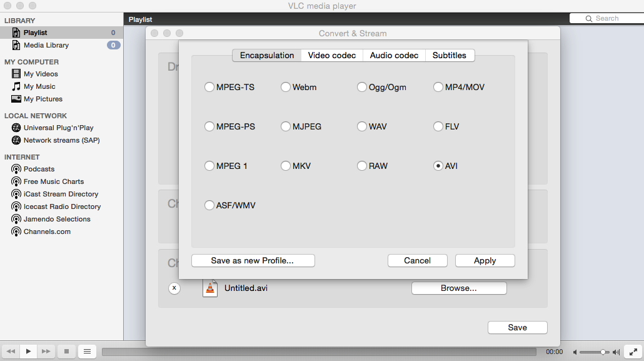The height and width of the screenshot is (361, 644).
Task: Switch to the Encapsulation tab
Action: pyautogui.click(x=267, y=56)
